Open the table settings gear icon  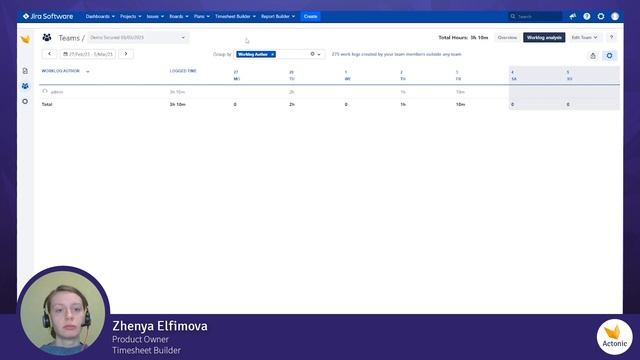coord(609,56)
